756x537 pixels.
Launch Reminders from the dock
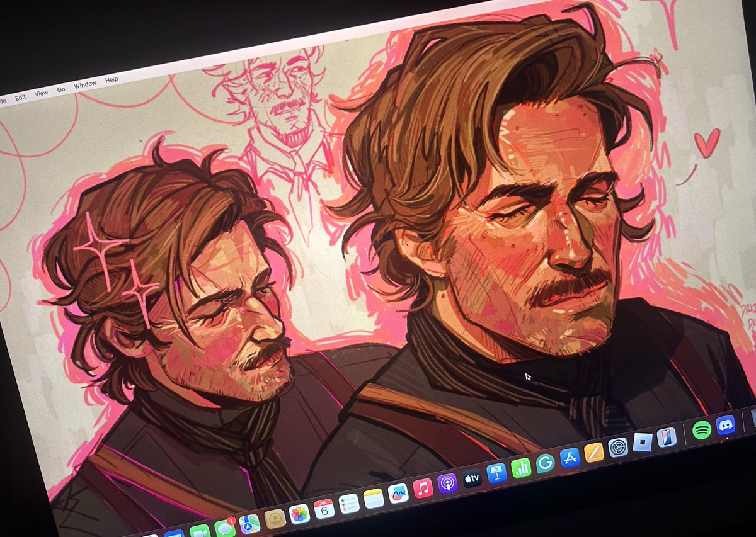pyautogui.click(x=348, y=503)
